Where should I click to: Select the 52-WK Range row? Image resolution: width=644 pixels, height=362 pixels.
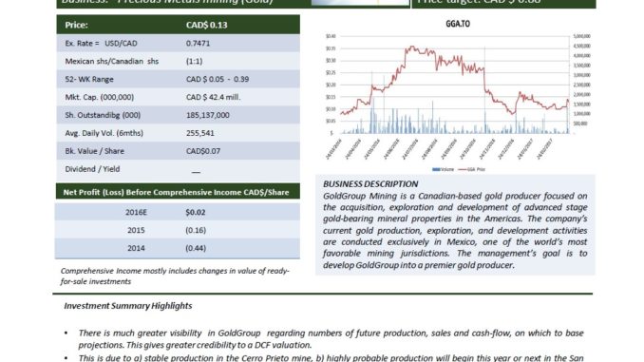click(178, 79)
